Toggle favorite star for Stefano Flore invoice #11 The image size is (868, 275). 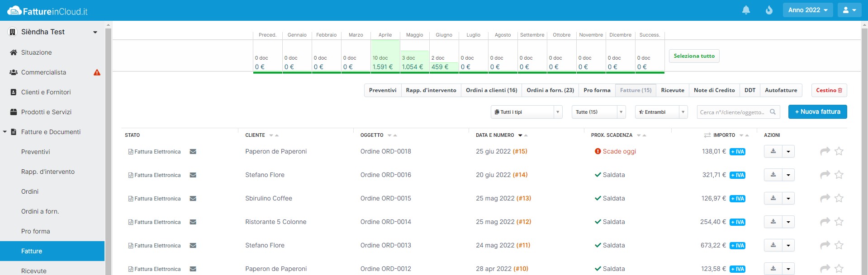pyautogui.click(x=839, y=245)
